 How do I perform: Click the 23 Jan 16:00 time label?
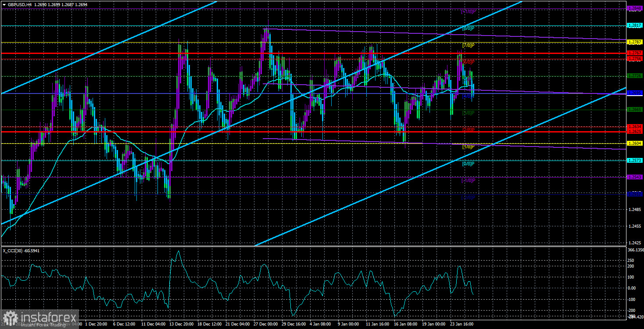462,325
